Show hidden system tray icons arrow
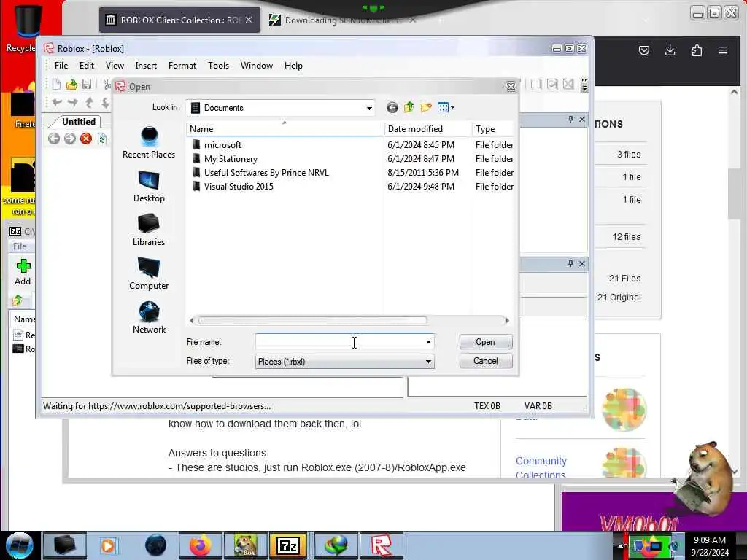747x560 pixels. tap(622, 545)
